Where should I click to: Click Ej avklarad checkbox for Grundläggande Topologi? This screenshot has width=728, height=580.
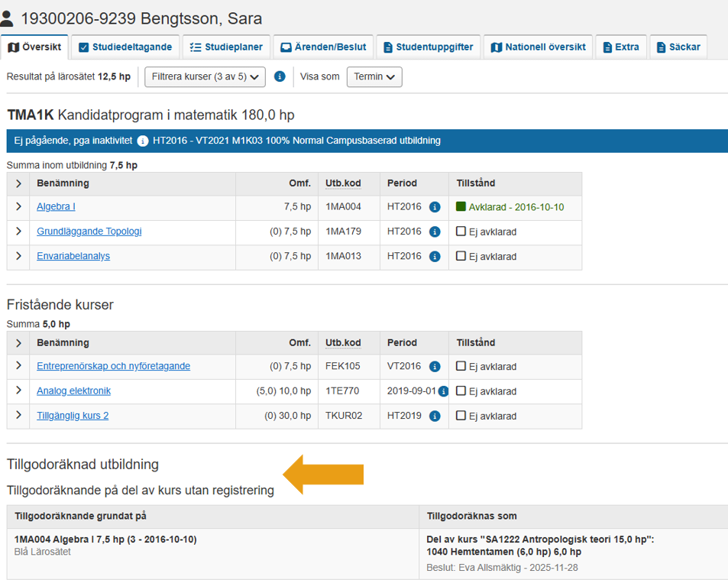click(x=461, y=232)
